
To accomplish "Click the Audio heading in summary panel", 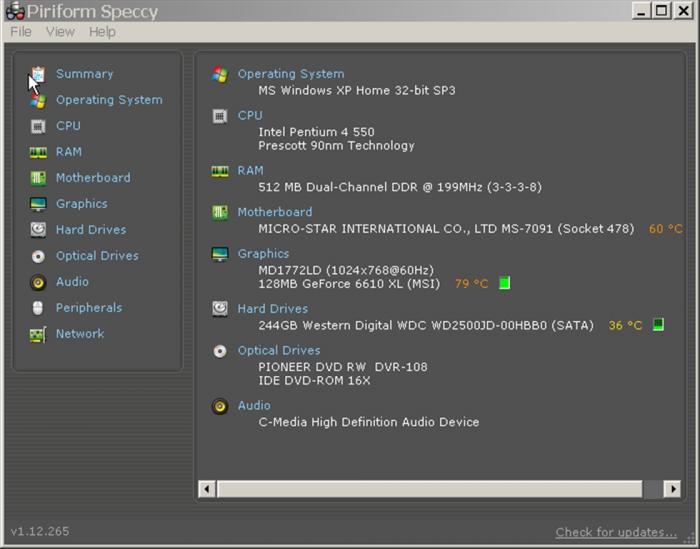I will 254,405.
